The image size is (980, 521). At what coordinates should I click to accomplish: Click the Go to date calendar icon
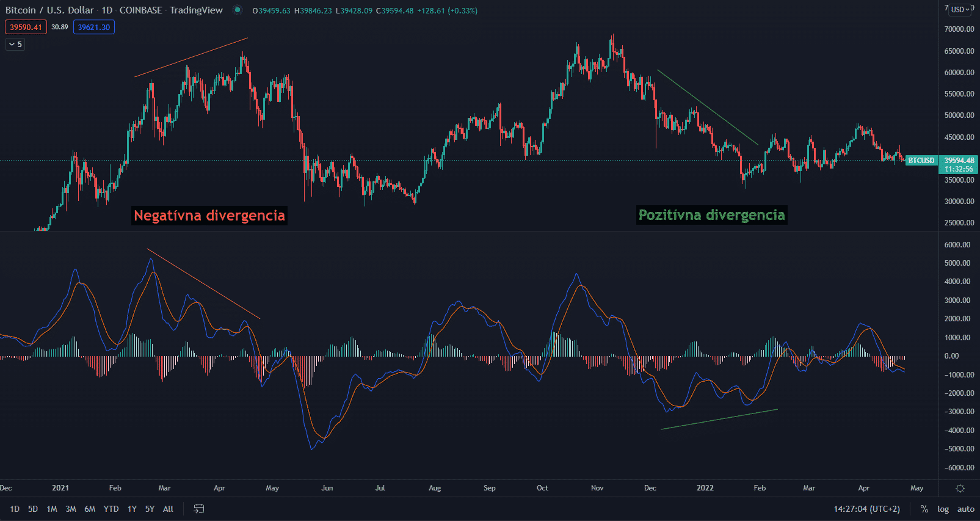[199, 509]
